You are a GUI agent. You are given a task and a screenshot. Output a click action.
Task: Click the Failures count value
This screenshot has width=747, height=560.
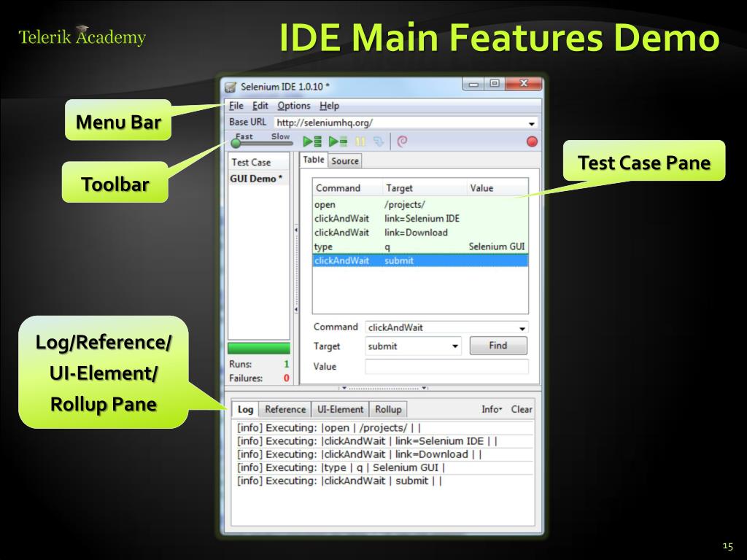286,378
